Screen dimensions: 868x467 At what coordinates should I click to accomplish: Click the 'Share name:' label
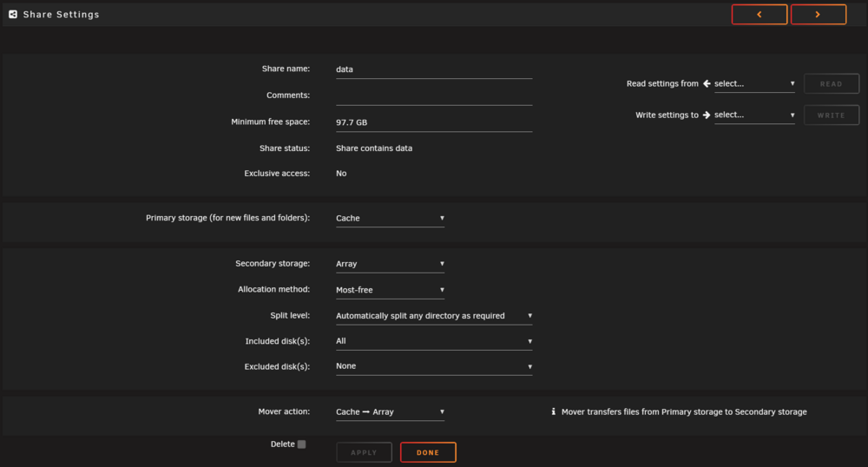pyautogui.click(x=286, y=69)
